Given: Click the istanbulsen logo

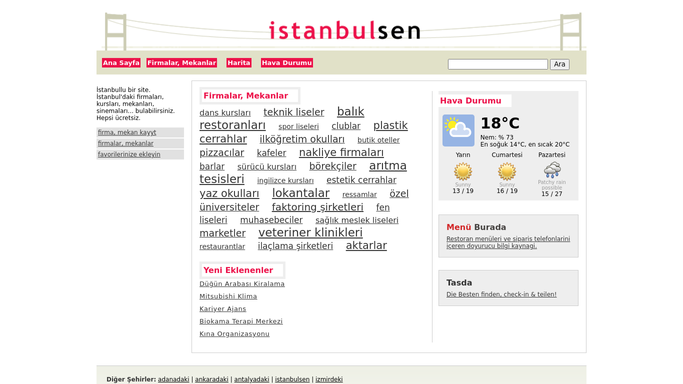Looking at the screenshot, I should click(345, 30).
